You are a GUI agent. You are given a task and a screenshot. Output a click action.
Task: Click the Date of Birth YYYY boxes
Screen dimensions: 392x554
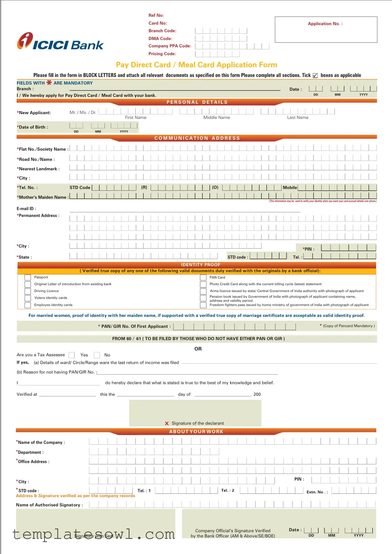pyautogui.click(x=124, y=125)
